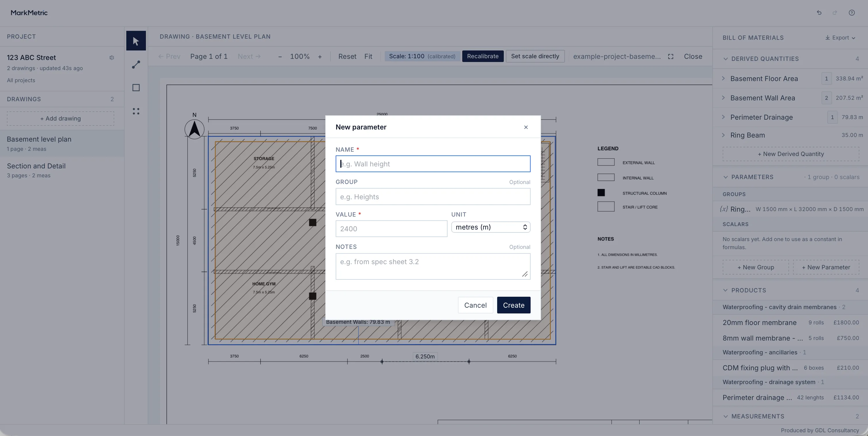Click Cancel in the dialog
Screen dimensions: 868x436
tap(475, 305)
